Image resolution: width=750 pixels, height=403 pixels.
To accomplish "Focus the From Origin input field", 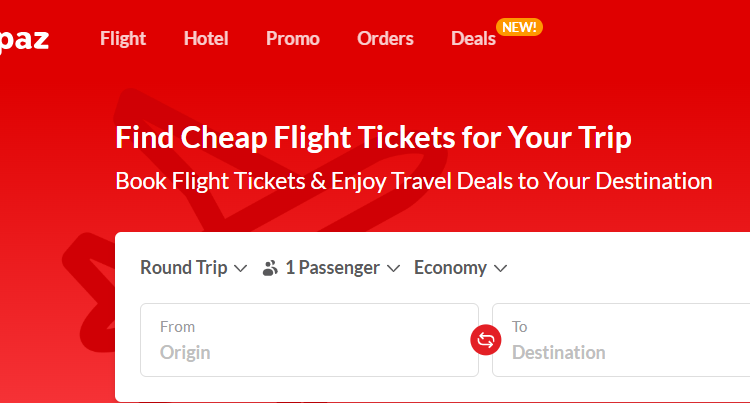I will coord(309,340).
